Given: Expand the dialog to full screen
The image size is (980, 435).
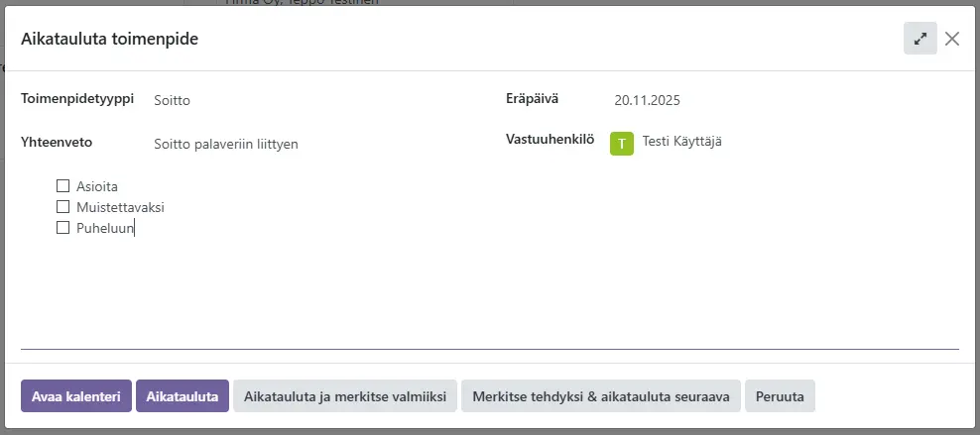Looking at the screenshot, I should pyautogui.click(x=919, y=39).
